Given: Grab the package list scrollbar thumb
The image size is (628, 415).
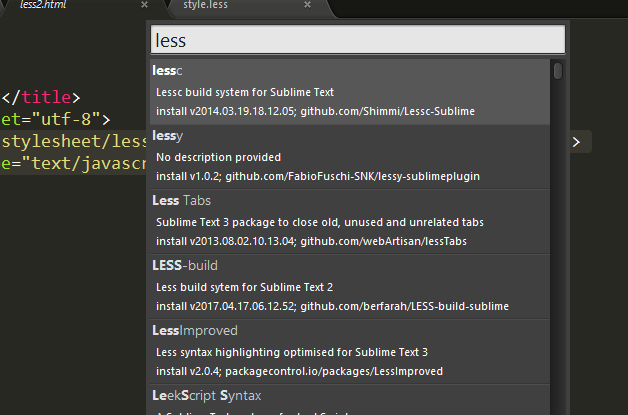Looking at the screenshot, I should [x=558, y=71].
